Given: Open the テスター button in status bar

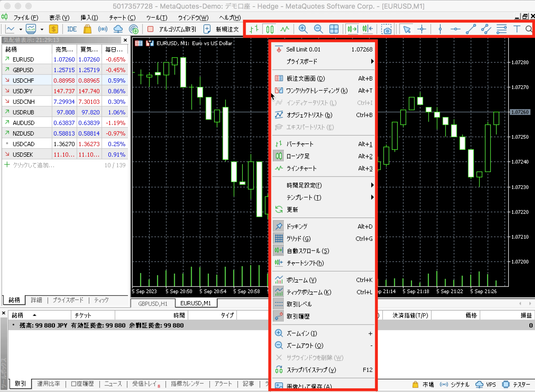Looking at the screenshot, I should click(x=516, y=384).
